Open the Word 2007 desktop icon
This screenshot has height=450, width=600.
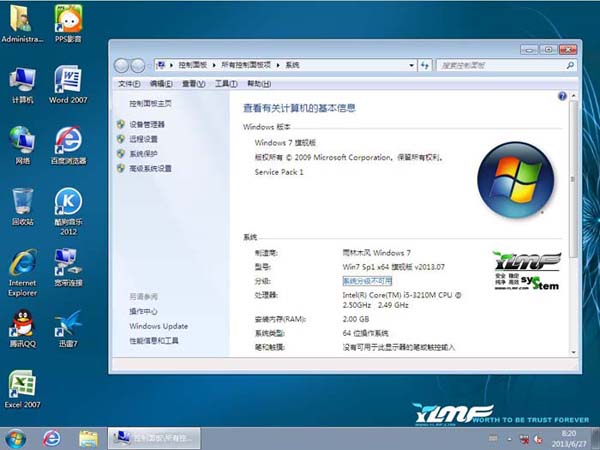click(67, 82)
